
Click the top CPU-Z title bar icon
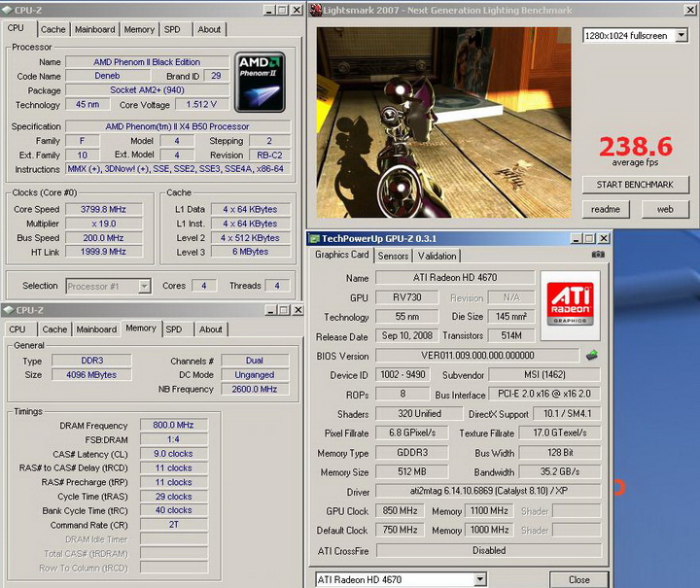click(7, 10)
